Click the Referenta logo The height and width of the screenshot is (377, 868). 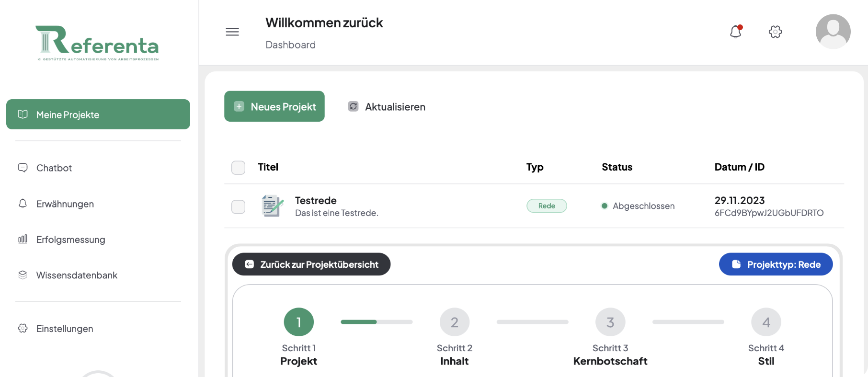tap(97, 43)
